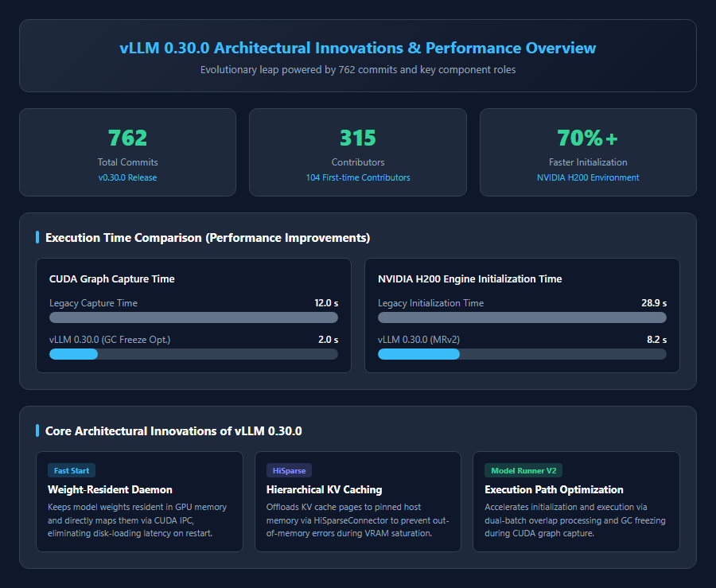Open the "104 First-time Contributors" link
Screen dimensions: 716x588
click(x=358, y=177)
